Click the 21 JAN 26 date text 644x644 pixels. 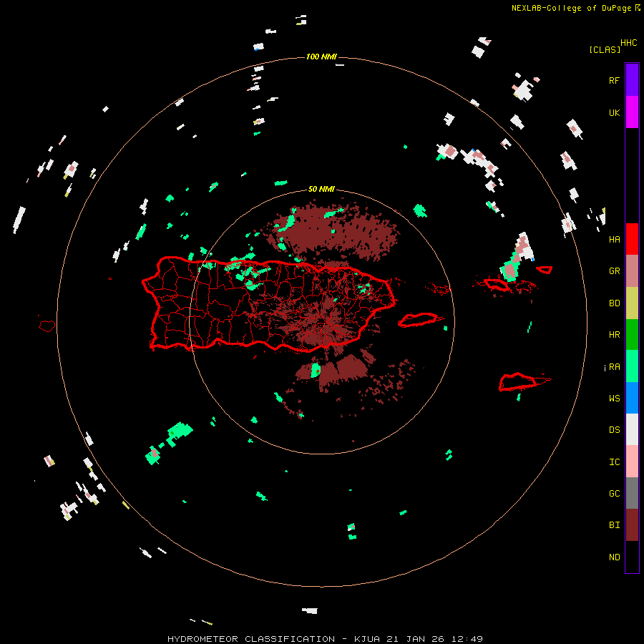(x=416, y=639)
